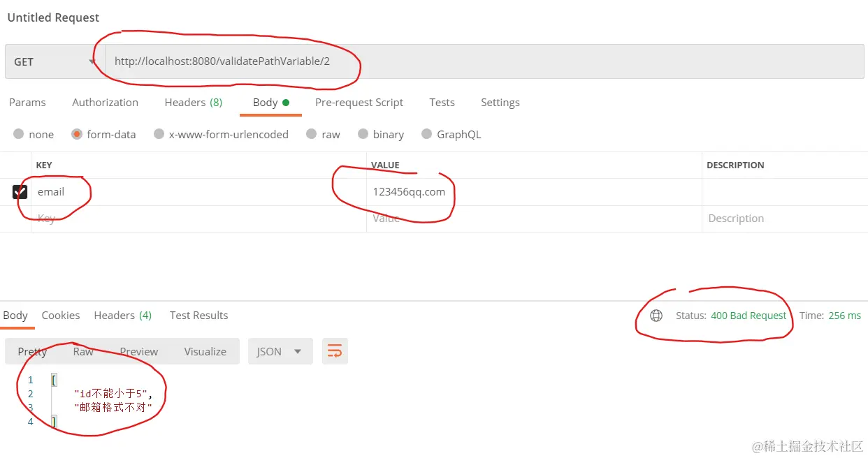
Task: Open the Tests tab
Action: pos(442,103)
